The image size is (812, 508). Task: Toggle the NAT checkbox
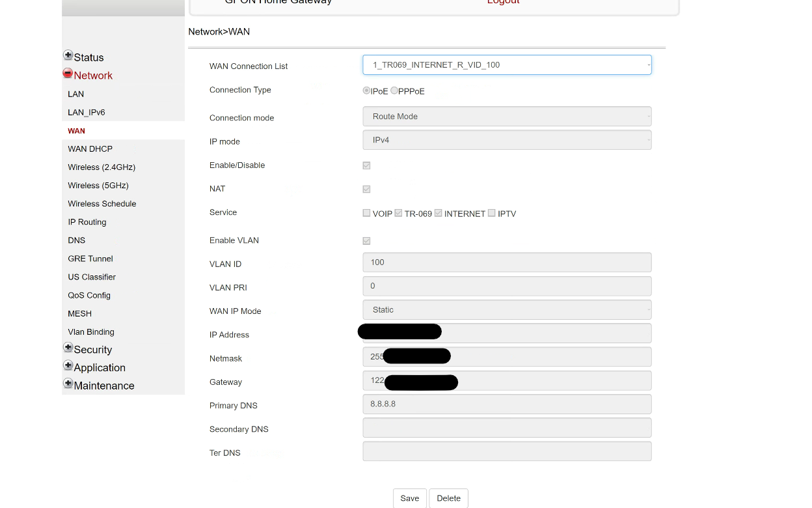coord(366,189)
